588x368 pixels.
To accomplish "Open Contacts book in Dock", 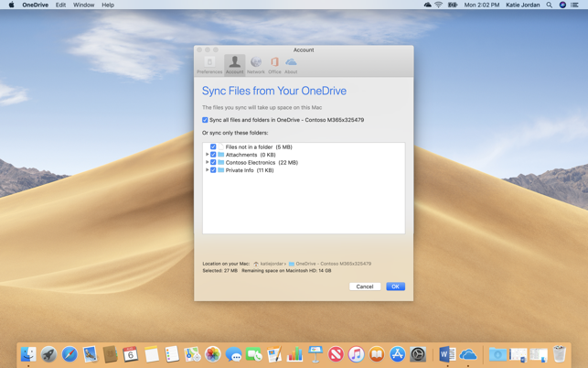I will [x=111, y=354].
